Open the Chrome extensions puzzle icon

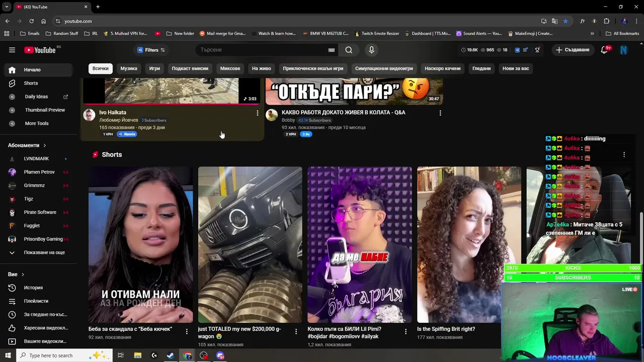(x=606, y=21)
